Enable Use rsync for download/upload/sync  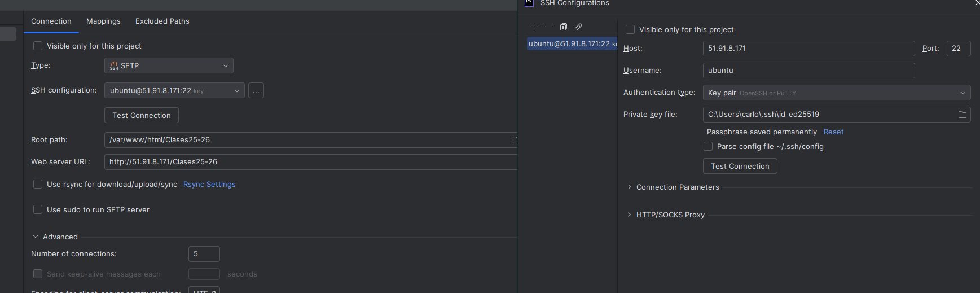pos(38,184)
